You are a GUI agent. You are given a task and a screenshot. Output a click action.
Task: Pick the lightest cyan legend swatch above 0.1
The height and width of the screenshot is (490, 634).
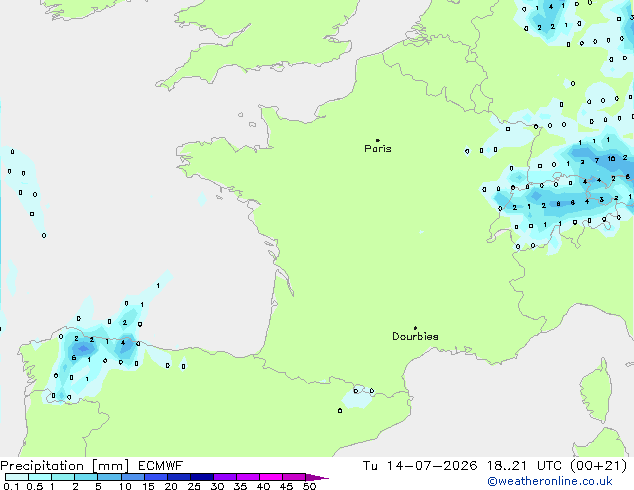(x=17, y=477)
